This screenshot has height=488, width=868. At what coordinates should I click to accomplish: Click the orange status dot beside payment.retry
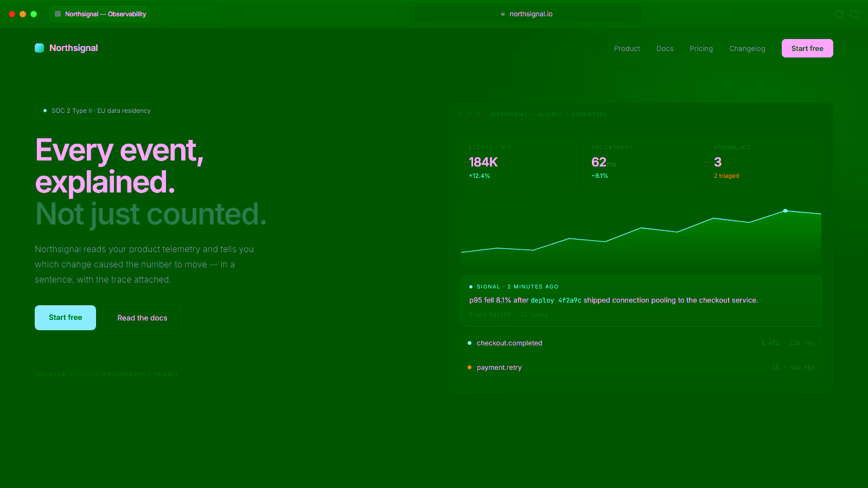469,368
